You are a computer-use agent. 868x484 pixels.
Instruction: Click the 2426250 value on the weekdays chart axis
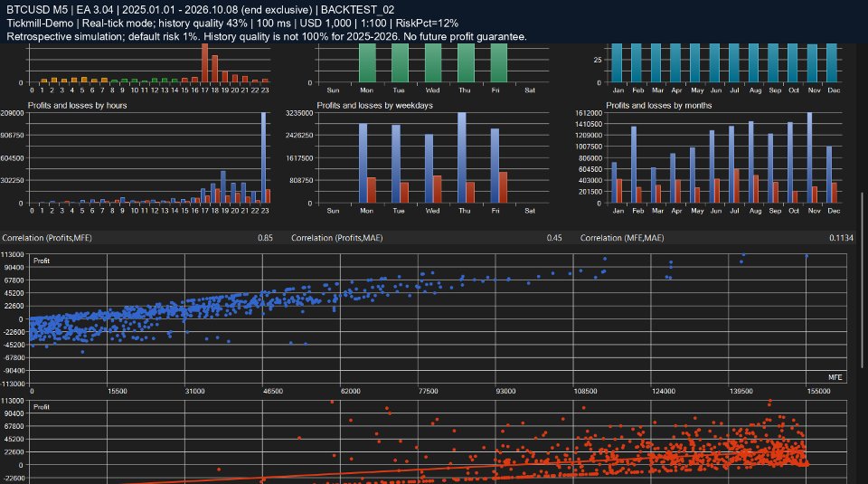tap(299, 135)
